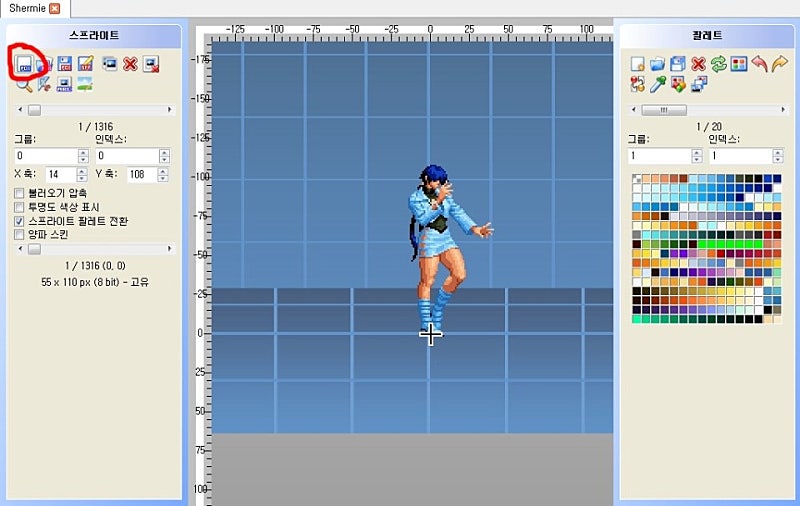The image size is (800, 506).
Task: Enable the 알파 스킨 checkbox
Action: (19, 235)
